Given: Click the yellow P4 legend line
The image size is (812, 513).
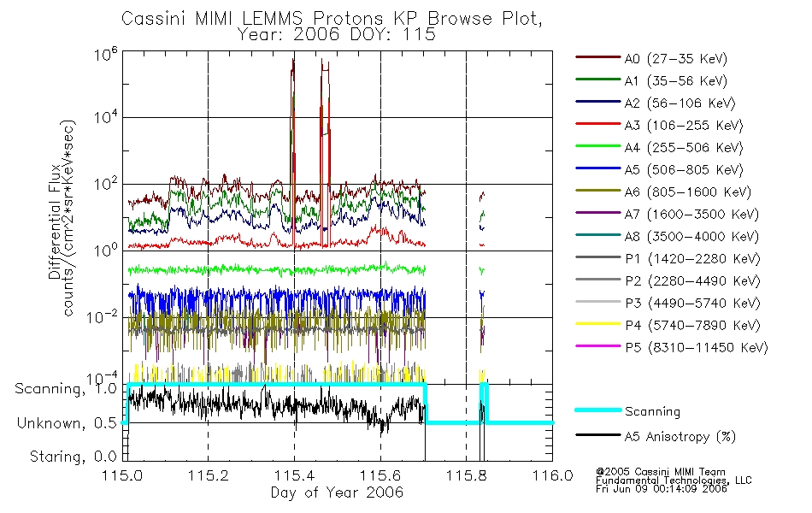Looking at the screenshot, I should (x=597, y=324).
